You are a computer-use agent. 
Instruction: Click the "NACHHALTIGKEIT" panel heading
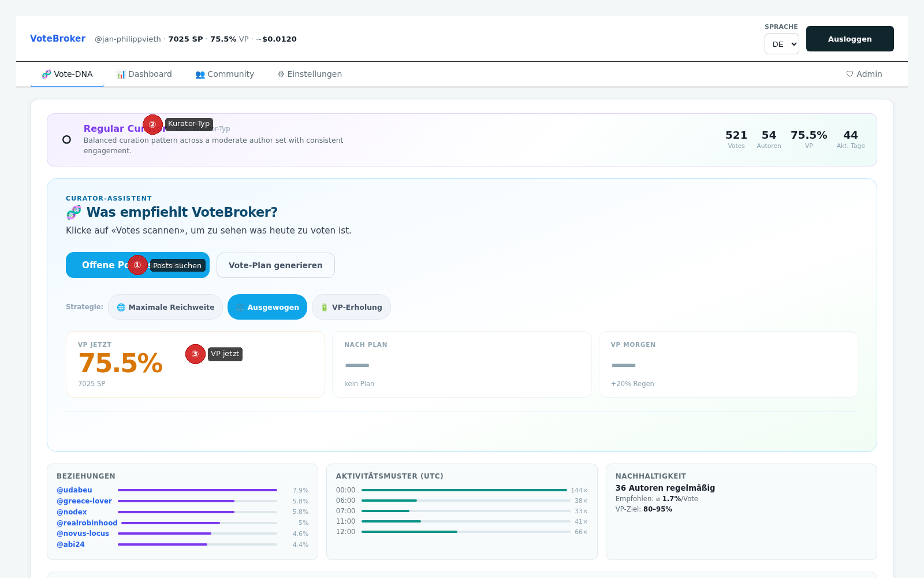click(651, 476)
